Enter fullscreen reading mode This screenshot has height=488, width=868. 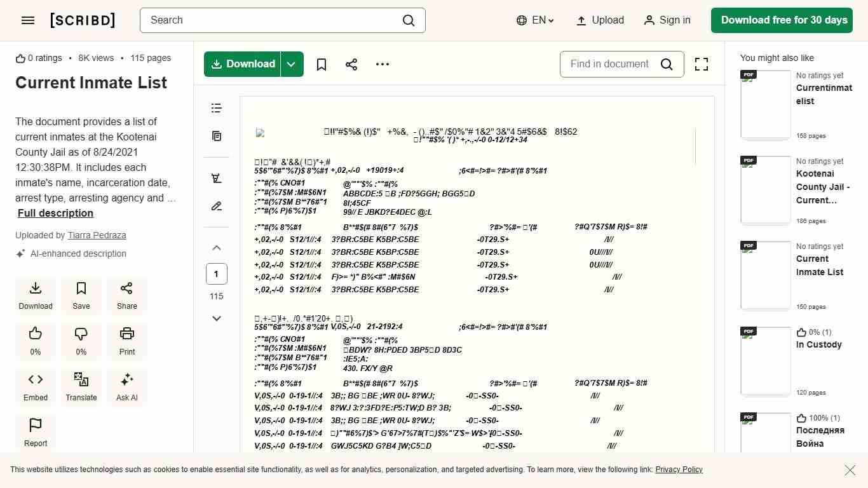[701, 64]
